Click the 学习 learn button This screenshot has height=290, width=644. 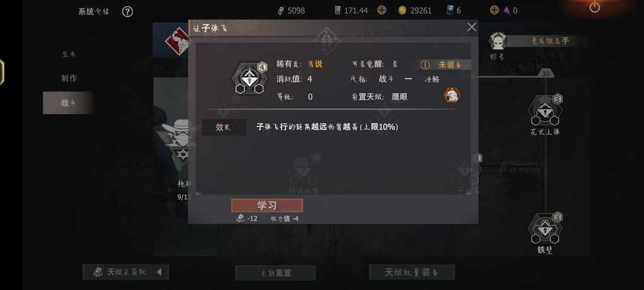tap(267, 205)
